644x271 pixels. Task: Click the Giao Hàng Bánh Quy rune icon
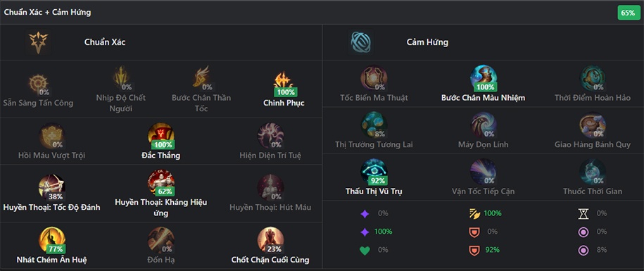(x=592, y=125)
